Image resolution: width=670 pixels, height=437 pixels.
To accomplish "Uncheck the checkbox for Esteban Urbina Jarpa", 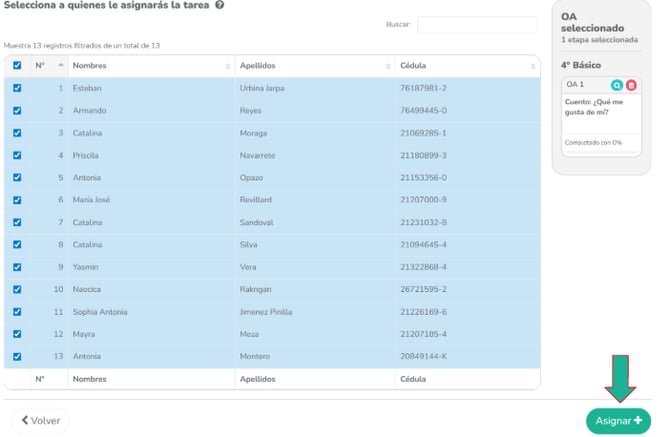I will (x=17, y=88).
